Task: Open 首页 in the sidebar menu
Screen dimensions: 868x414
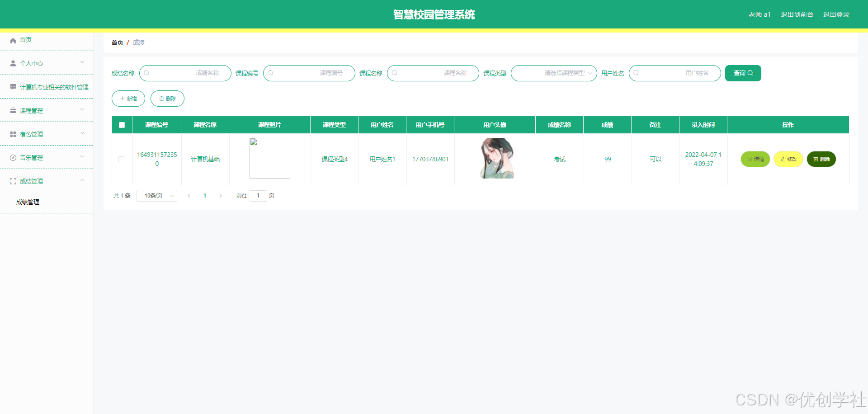Action: tap(46, 40)
